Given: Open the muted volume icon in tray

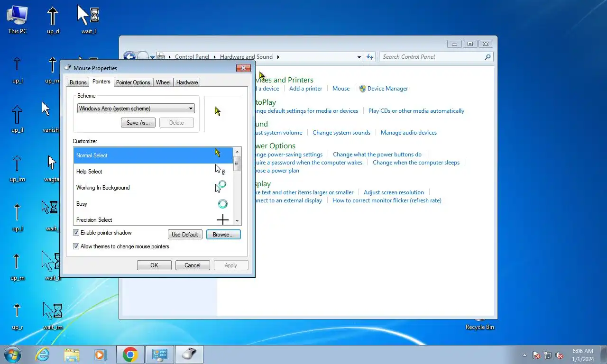Looking at the screenshot, I should click(x=560, y=355).
